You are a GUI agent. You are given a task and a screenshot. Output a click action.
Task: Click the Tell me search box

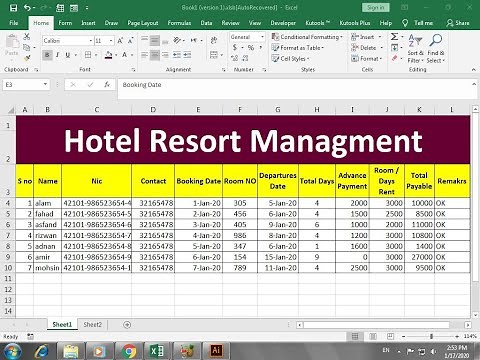[x=418, y=23]
